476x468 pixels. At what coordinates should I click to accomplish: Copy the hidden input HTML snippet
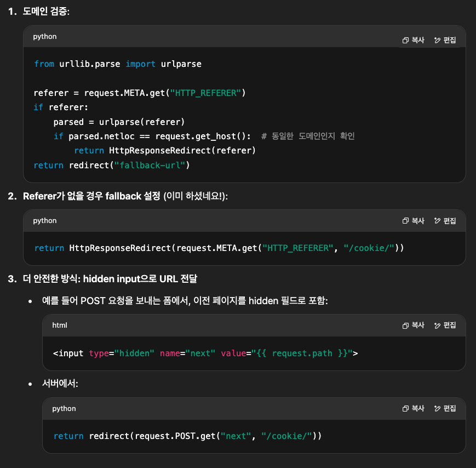(x=413, y=325)
